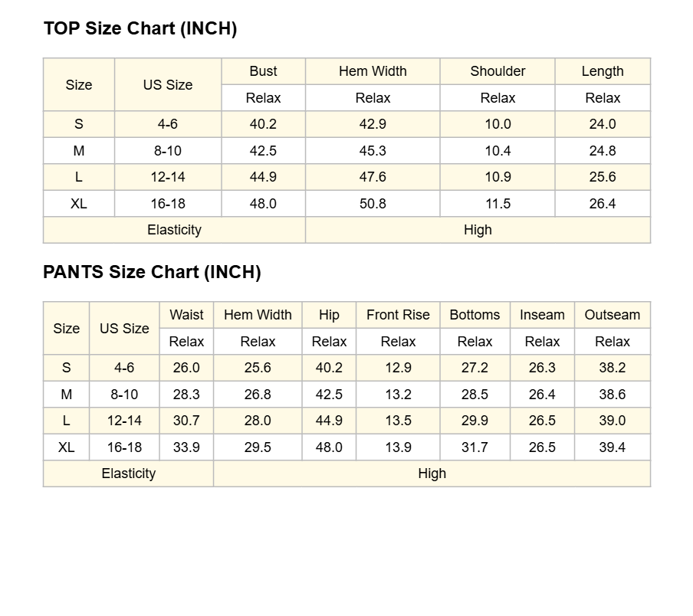693x616 pixels.
Task: Select shoulder value 11.5
Action: click(498, 204)
